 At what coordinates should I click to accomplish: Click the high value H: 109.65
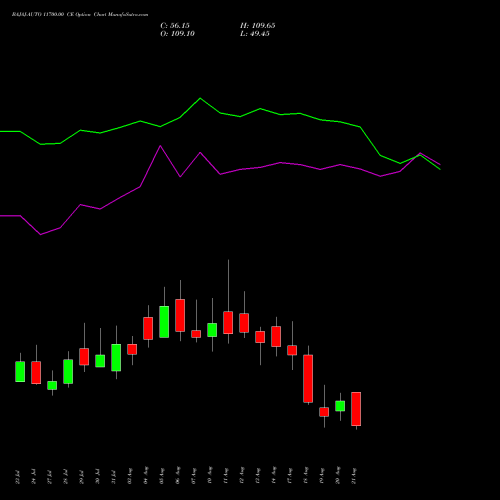258,26
